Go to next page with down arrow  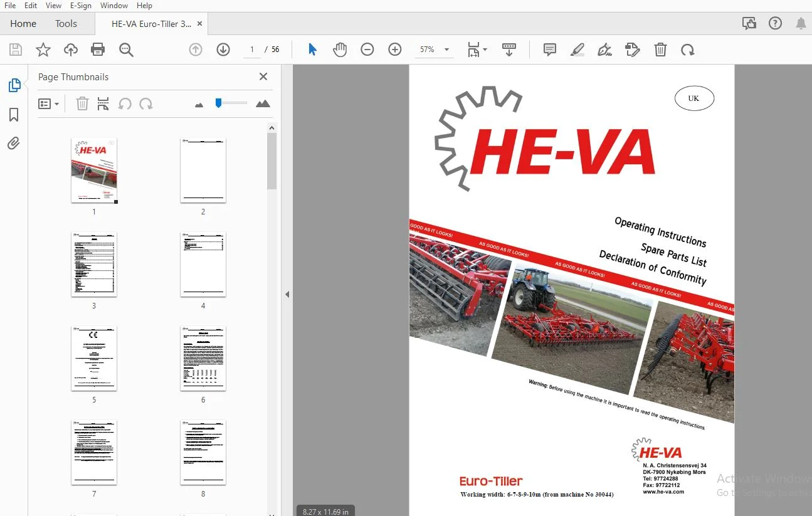tap(223, 50)
